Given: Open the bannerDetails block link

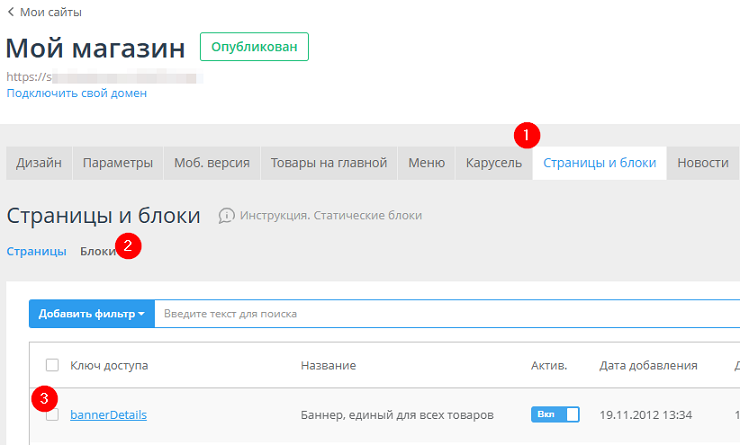Looking at the screenshot, I should [x=108, y=414].
